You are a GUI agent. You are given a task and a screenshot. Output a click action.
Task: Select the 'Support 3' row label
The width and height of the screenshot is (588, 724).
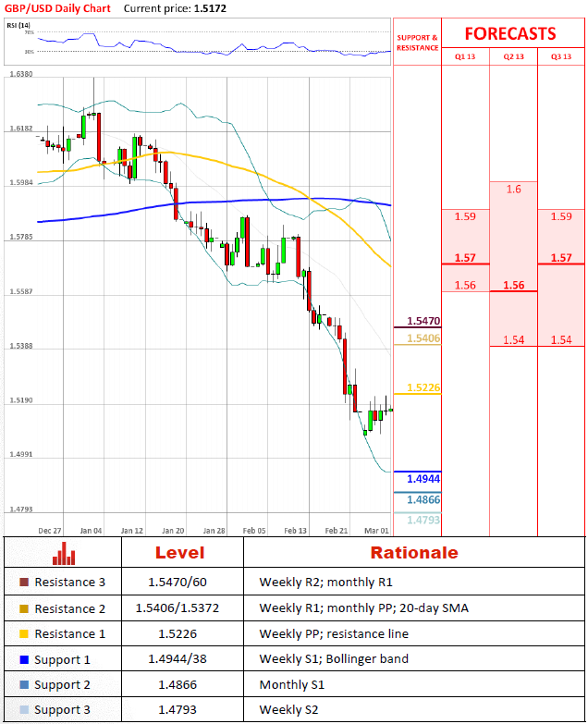pos(62,710)
